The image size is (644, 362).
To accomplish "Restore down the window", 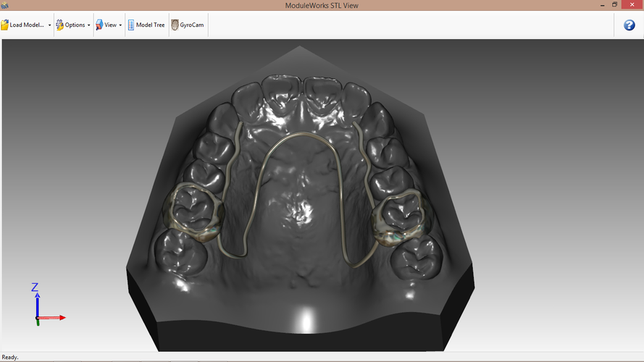I will point(615,5).
